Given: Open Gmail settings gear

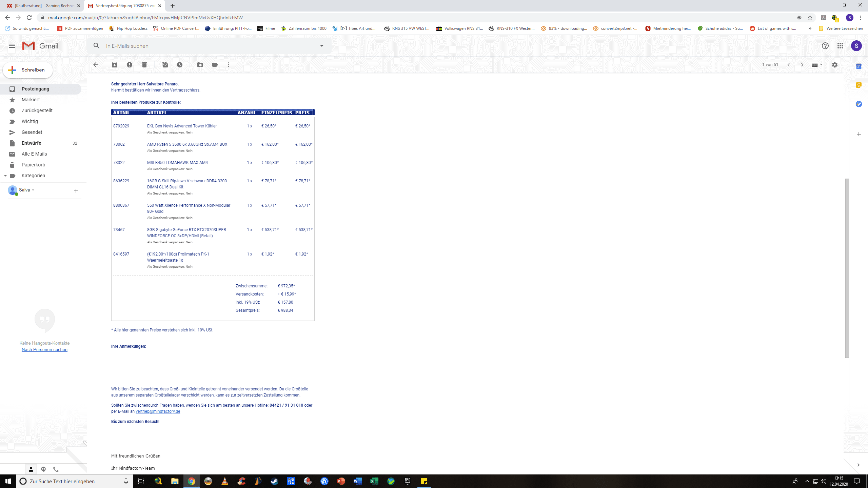Looking at the screenshot, I should point(835,65).
